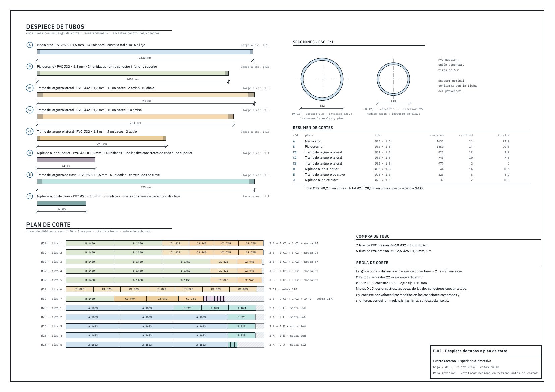Click "Medio arco" in the Resumen de cortes table
555x392 pixels.
point(313,141)
